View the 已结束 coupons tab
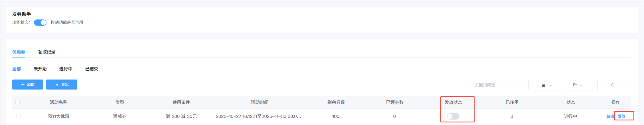 pos(92,69)
